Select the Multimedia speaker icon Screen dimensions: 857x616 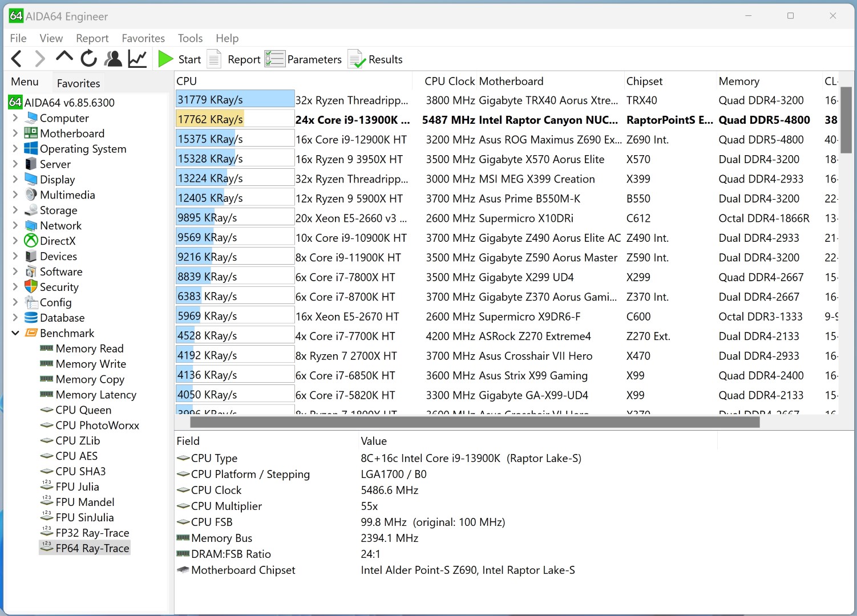pyautogui.click(x=31, y=195)
